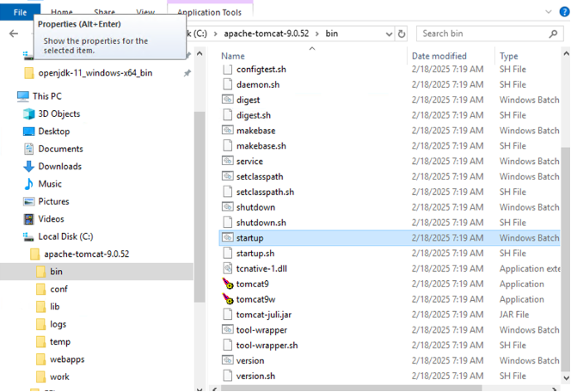The image size is (571, 392).
Task: Click file list vertical scrollbar thumb
Action: pyautogui.click(x=566, y=259)
